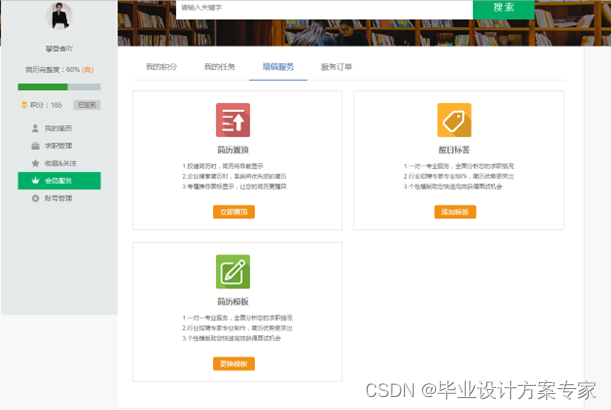Click the orange 添加标签 button
Screen dimensions: 611x410
(x=455, y=212)
